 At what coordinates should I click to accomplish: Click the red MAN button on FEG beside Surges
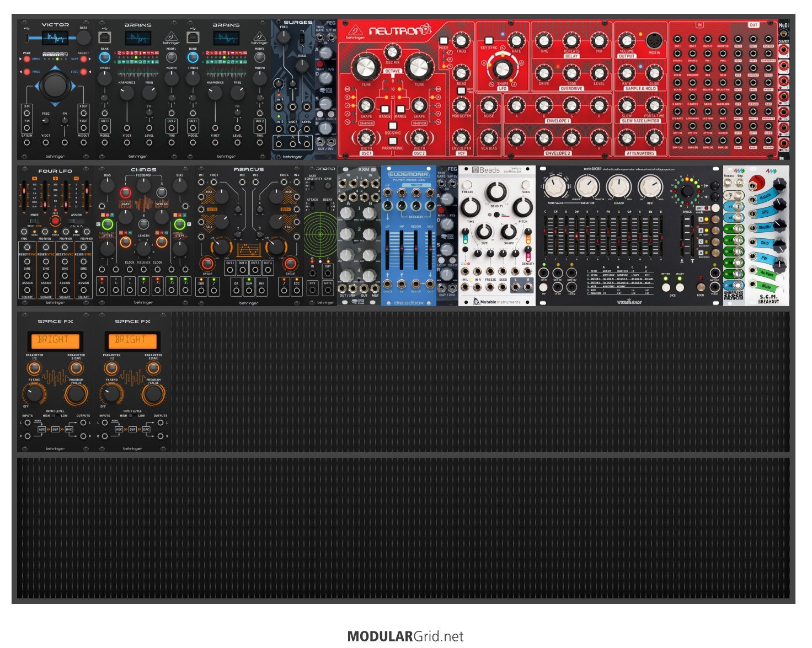(319, 65)
